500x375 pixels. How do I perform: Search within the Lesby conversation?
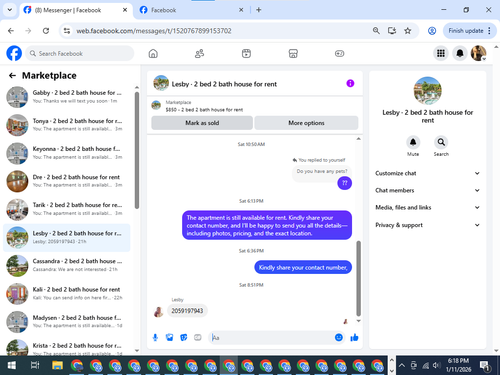[x=441, y=142]
